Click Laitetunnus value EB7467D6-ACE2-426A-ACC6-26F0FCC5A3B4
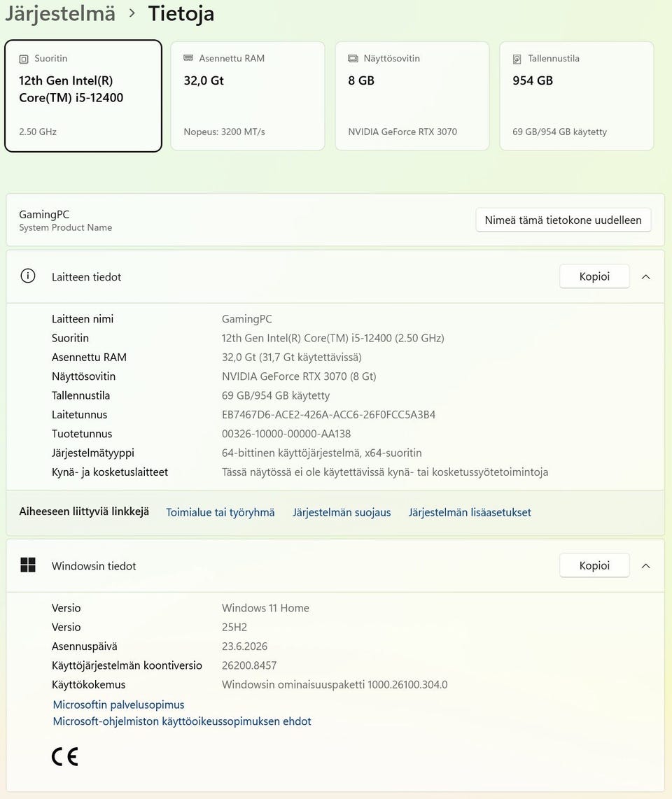Screen dimensions: 672x799 pos(328,414)
